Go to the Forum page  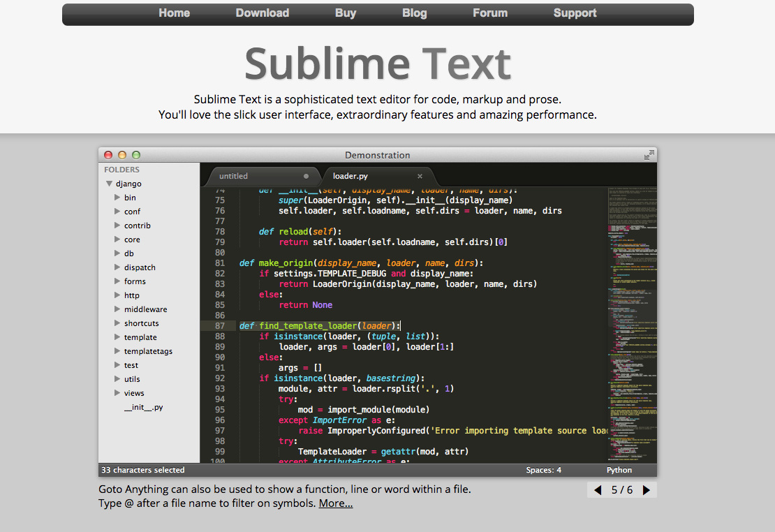[489, 13]
